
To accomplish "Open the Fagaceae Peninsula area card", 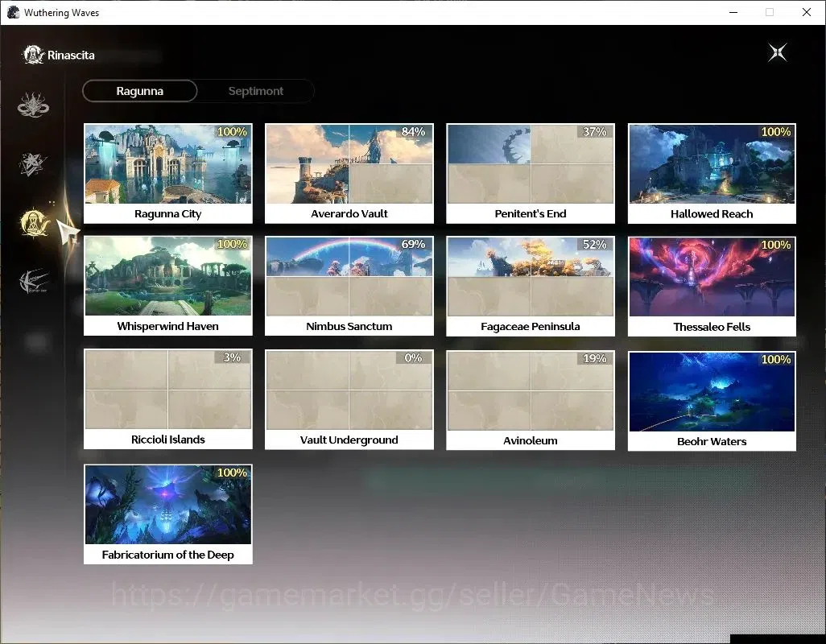I will click(531, 286).
